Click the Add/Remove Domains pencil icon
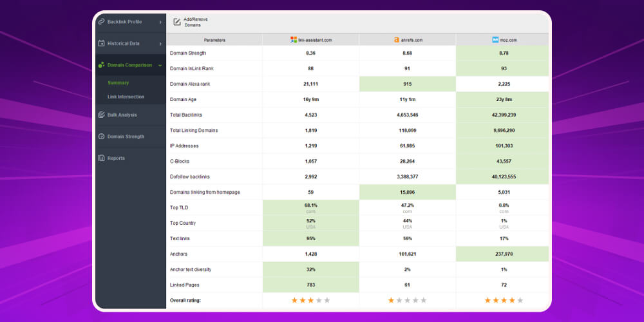The image size is (644, 322). (177, 22)
